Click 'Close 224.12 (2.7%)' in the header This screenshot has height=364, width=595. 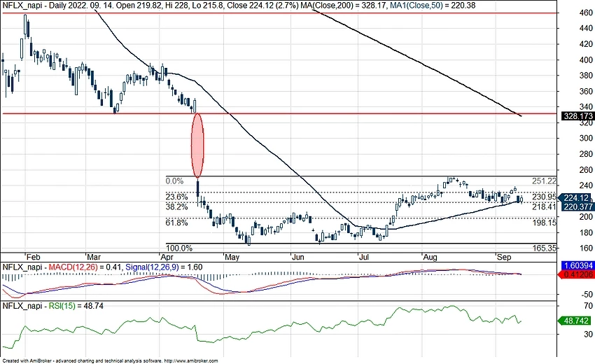coord(262,6)
